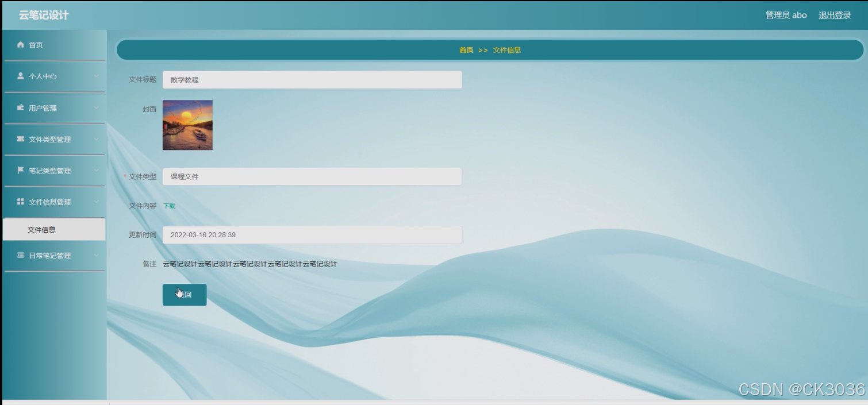Click the 备注 remark text content
The image size is (868, 405).
250,264
